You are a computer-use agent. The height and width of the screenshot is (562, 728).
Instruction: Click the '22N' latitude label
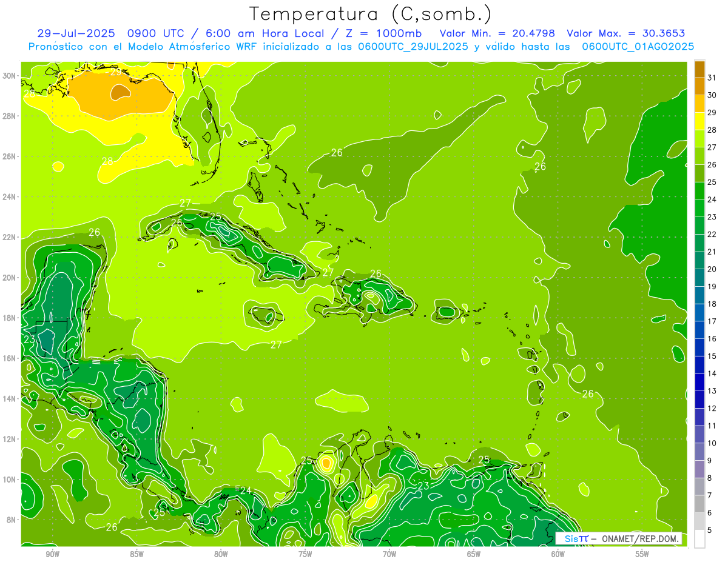coord(8,237)
